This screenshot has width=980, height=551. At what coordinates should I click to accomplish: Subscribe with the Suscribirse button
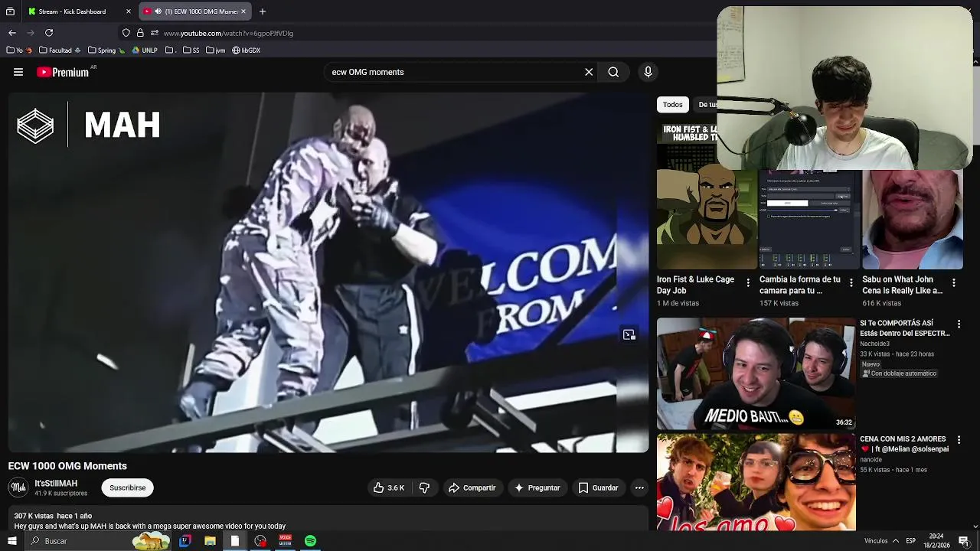point(127,487)
